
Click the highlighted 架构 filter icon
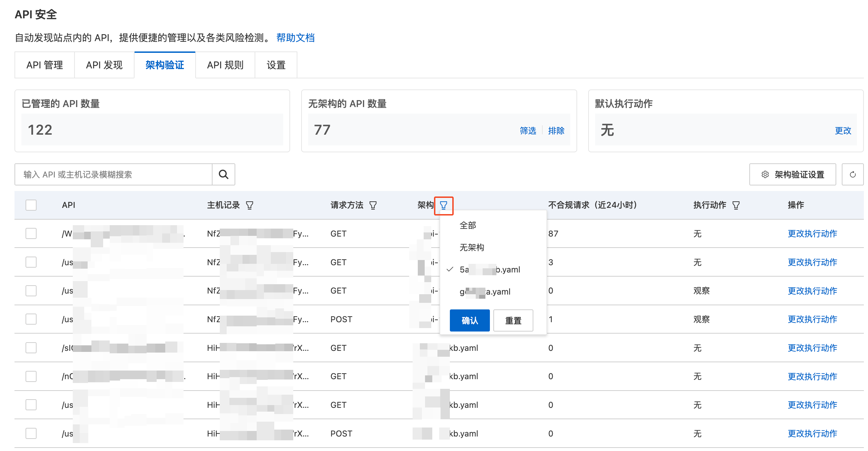click(x=444, y=205)
